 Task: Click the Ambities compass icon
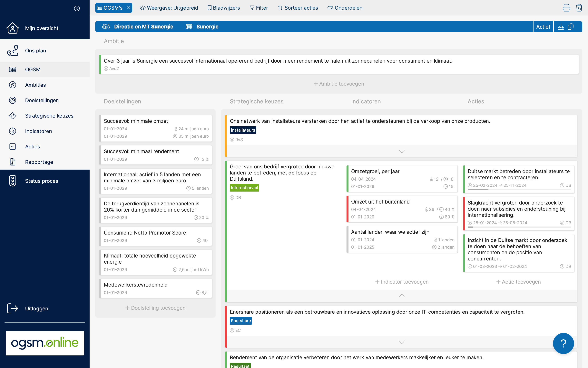click(12, 85)
